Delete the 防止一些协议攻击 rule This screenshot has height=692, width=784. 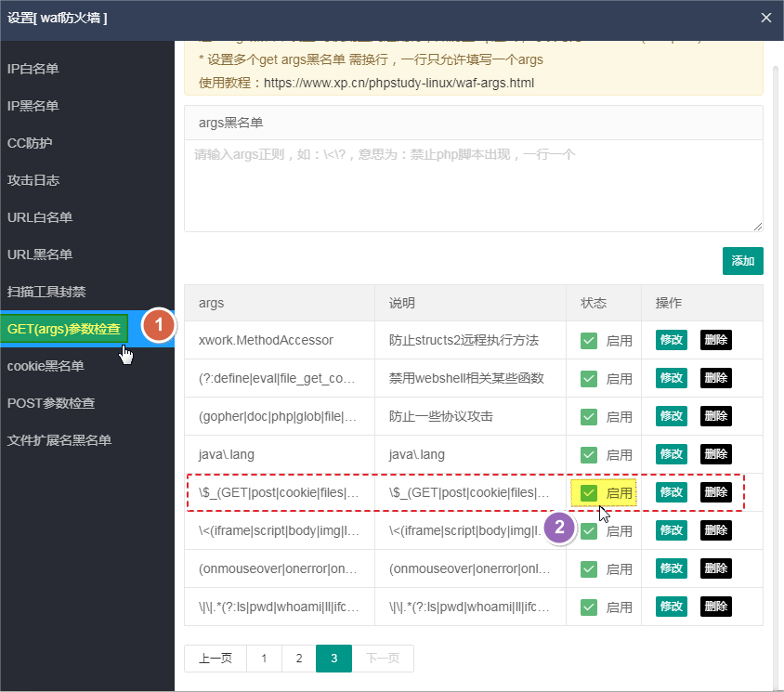pos(715,416)
